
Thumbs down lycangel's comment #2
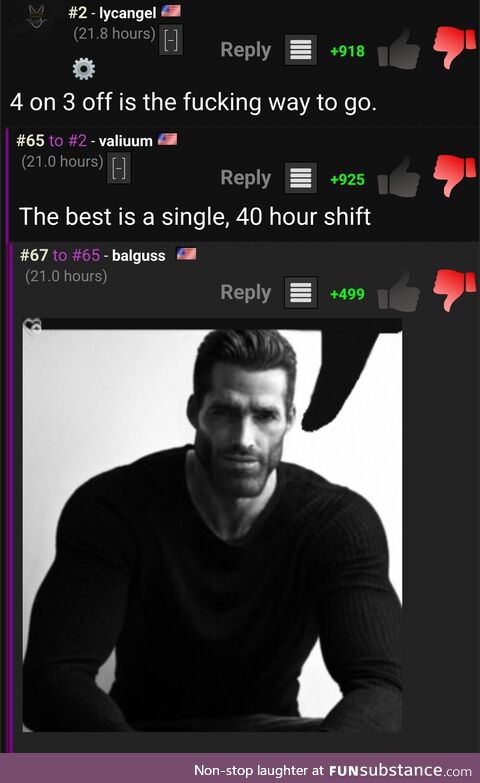454,46
